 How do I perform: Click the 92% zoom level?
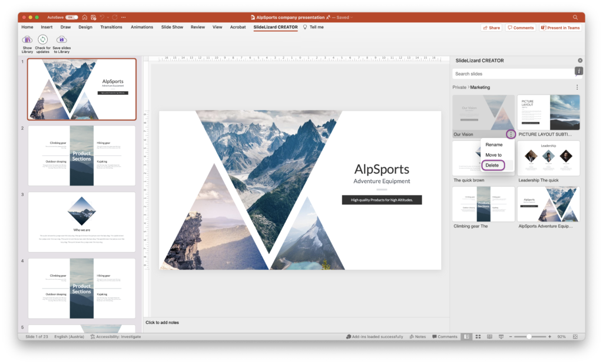point(561,337)
